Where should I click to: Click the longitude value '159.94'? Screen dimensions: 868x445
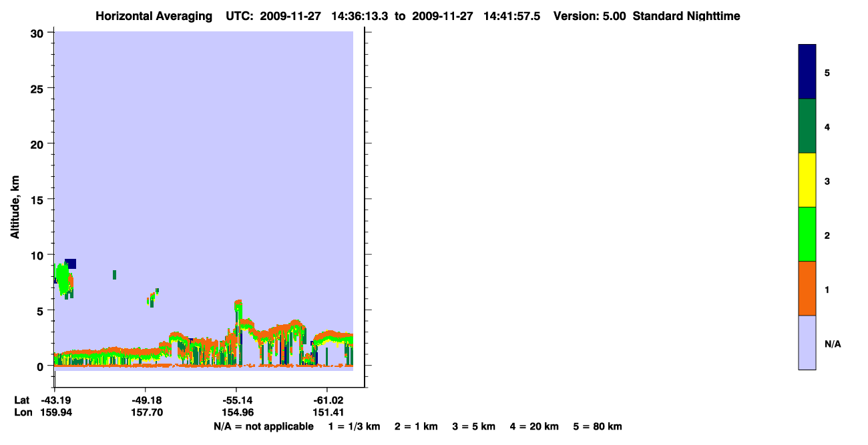56,412
